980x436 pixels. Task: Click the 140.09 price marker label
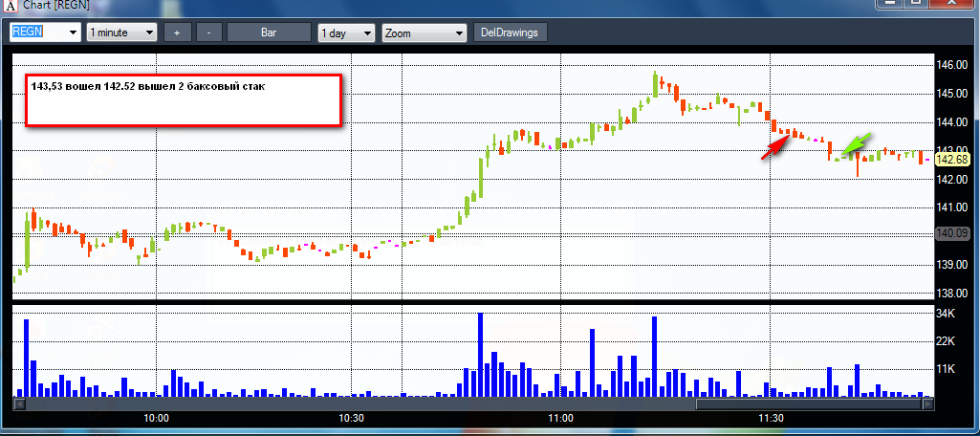point(952,233)
